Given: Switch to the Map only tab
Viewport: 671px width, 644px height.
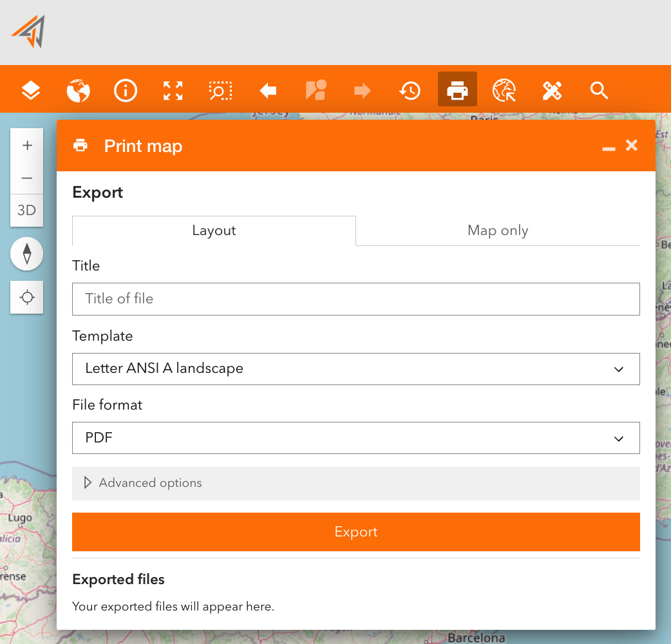Looking at the screenshot, I should pyautogui.click(x=498, y=231).
